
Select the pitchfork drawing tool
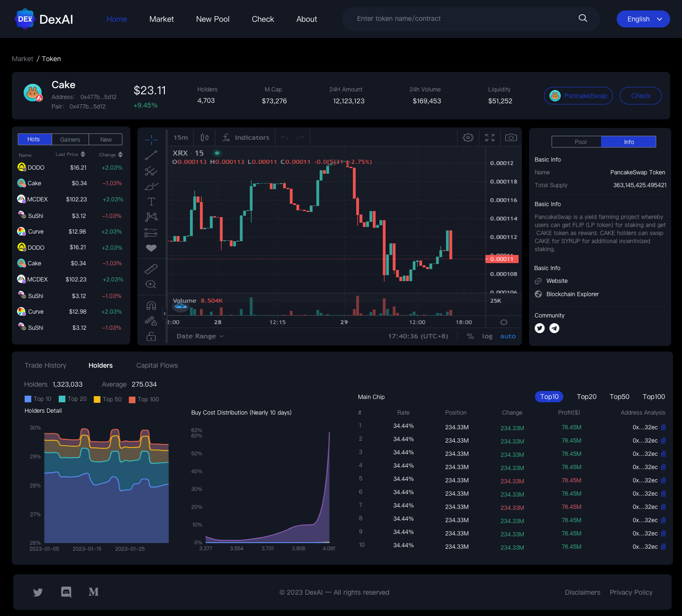(151, 171)
